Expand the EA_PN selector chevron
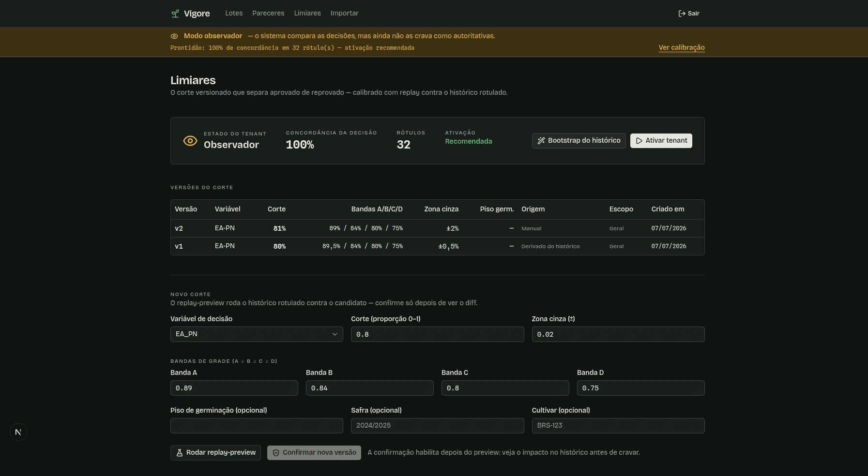This screenshot has height=476, width=868. [335, 334]
